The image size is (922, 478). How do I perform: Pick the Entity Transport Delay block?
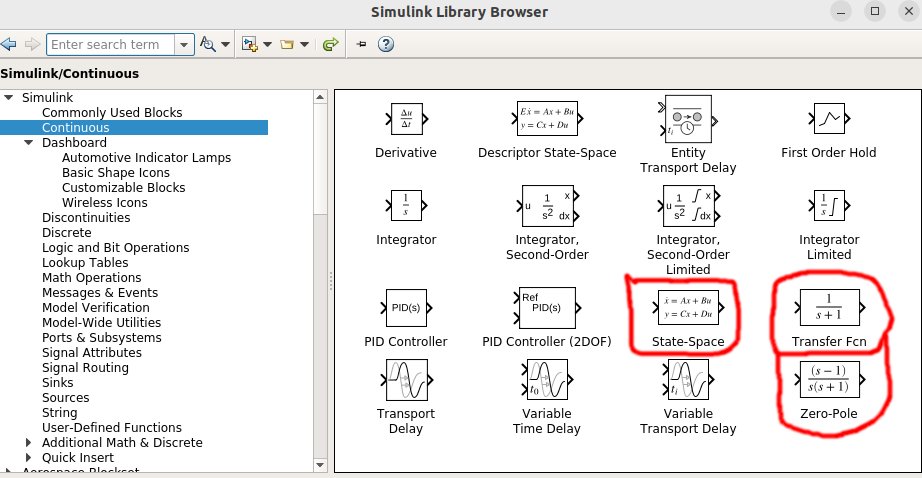[x=688, y=119]
